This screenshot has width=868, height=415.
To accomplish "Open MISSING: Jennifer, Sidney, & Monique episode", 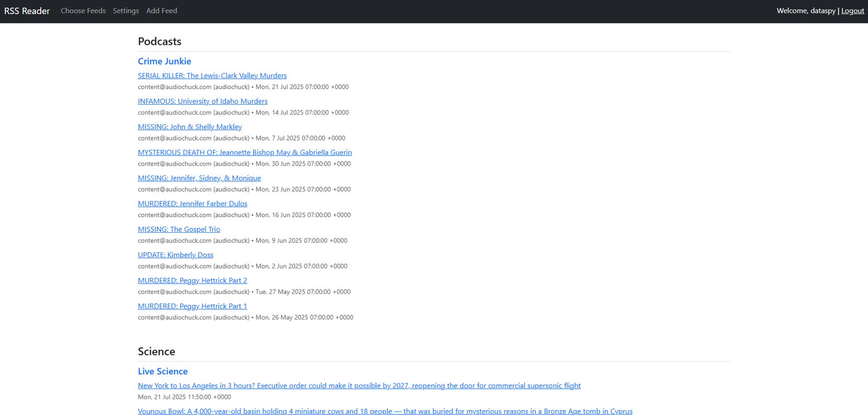I will (199, 178).
